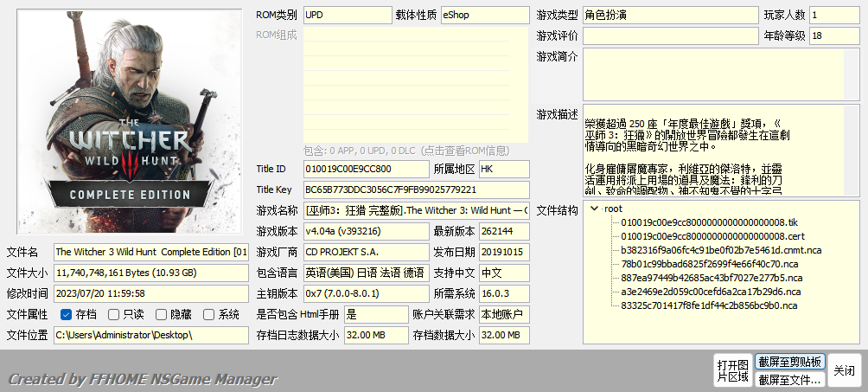Click the 打开图片区域 button

[733, 370]
